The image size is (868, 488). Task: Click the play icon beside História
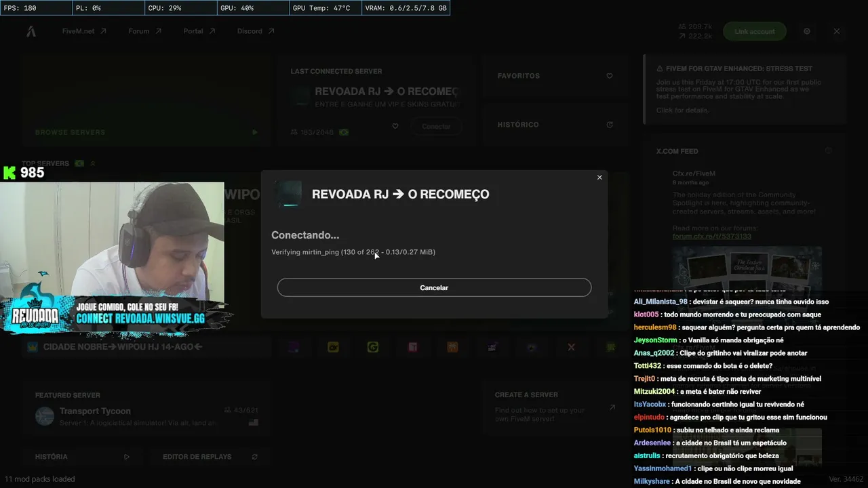(x=127, y=457)
